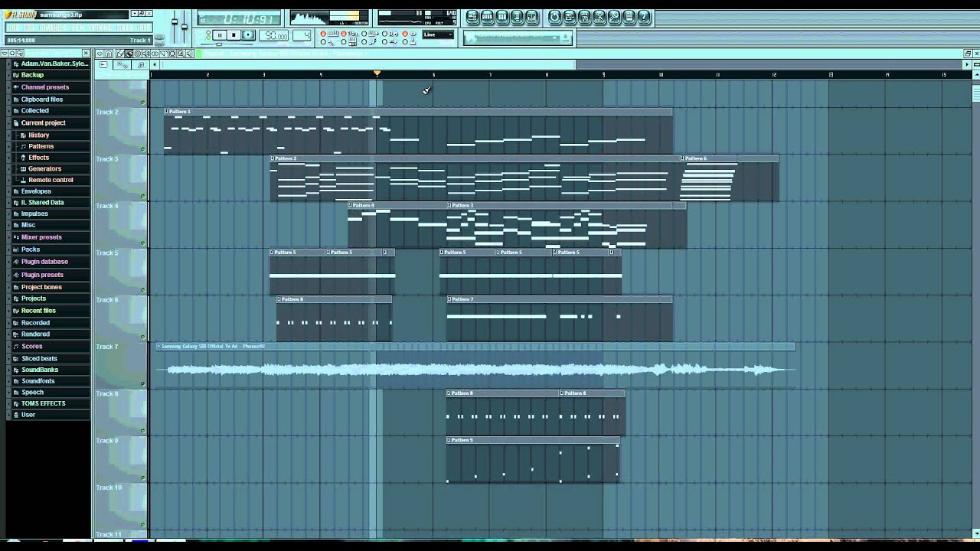Click the browser collapse structure icon
The image size is (980, 551).
point(12,54)
